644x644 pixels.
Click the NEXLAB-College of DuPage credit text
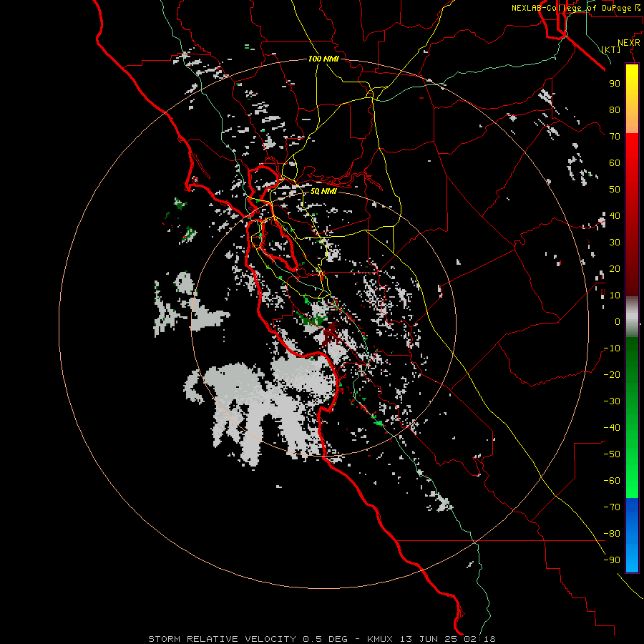tap(577, 8)
